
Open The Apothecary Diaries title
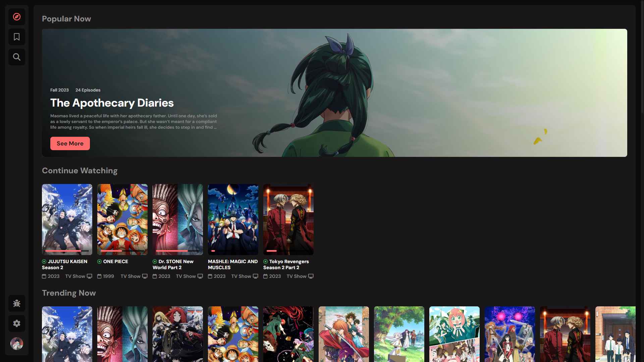coord(112,103)
